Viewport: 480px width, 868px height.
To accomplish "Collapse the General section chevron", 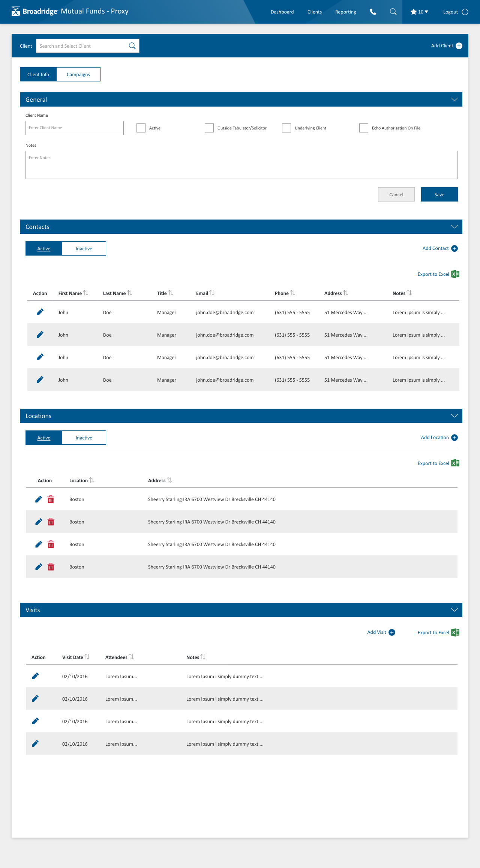I will tap(454, 99).
